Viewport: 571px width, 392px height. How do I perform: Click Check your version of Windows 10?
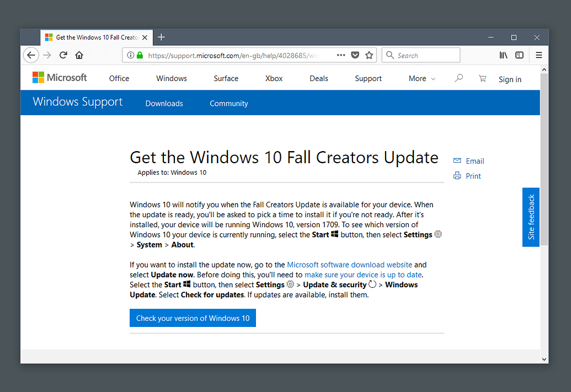(x=193, y=318)
